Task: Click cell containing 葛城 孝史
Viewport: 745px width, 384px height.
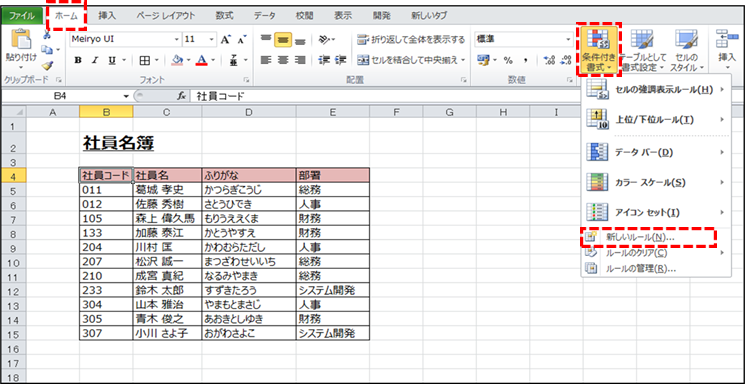Action: click(167, 191)
